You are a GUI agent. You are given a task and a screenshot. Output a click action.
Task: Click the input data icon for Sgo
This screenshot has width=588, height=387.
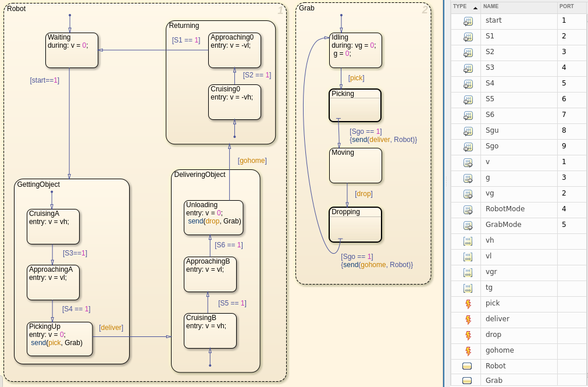[x=468, y=147]
